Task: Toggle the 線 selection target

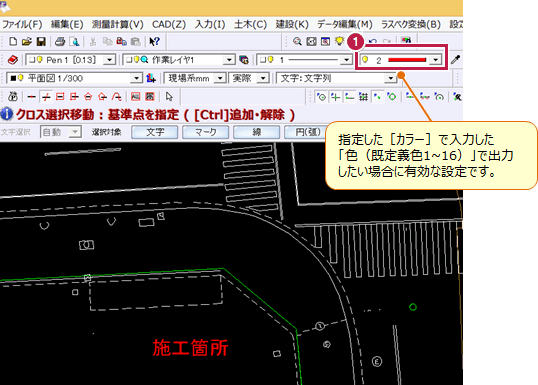Action: (256, 132)
